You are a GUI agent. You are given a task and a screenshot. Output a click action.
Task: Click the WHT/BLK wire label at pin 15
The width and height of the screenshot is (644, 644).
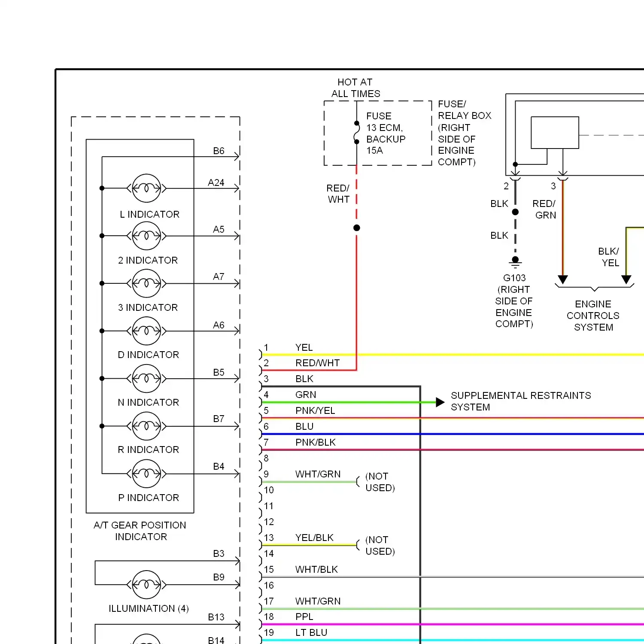pyautogui.click(x=316, y=569)
